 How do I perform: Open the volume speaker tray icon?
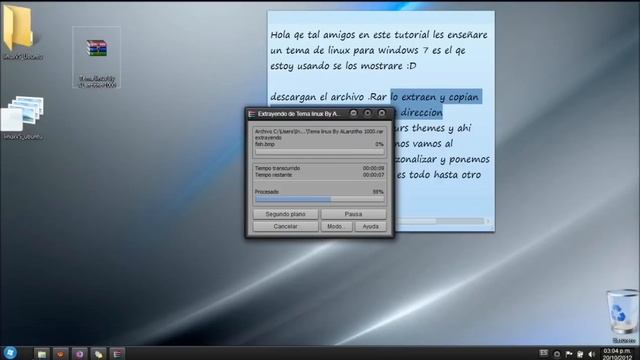click(591, 354)
